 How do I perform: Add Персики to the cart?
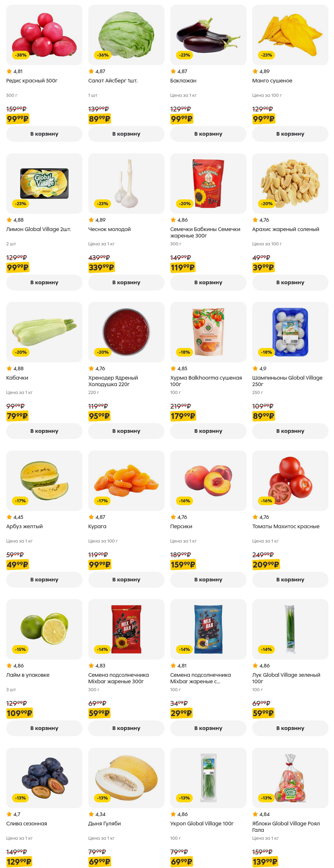coord(208,579)
